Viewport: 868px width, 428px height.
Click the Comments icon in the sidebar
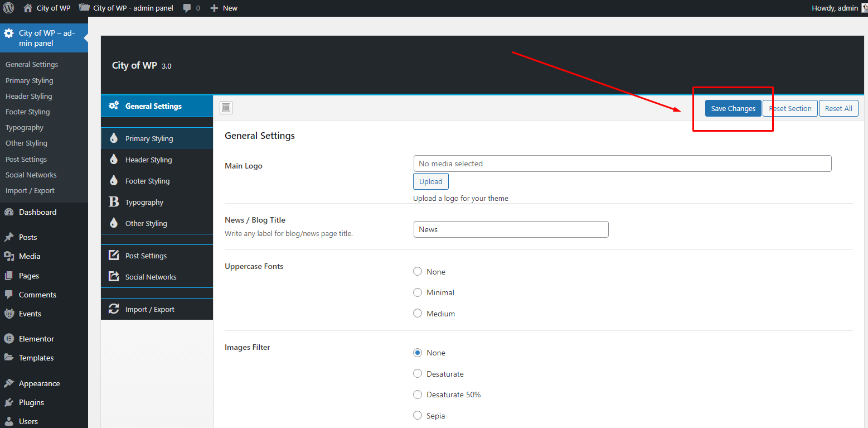[x=8, y=295]
